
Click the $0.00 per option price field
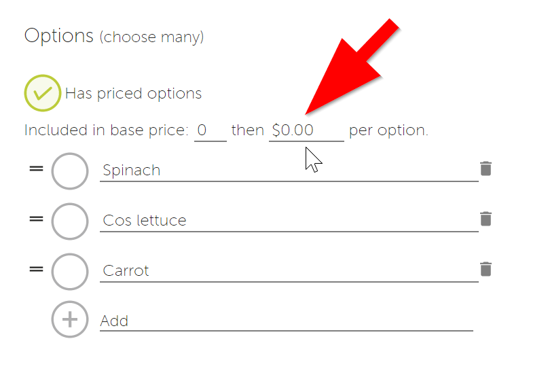306,131
